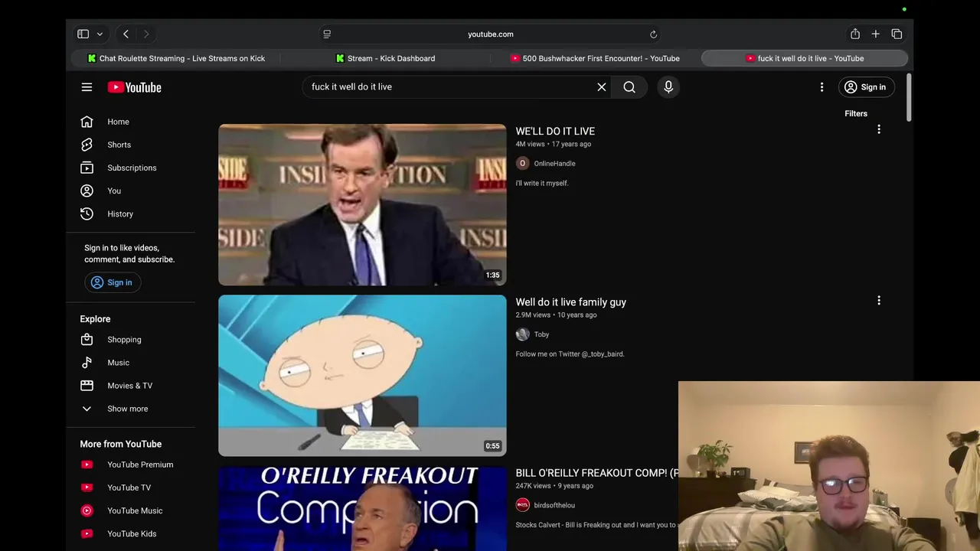Open O'Reilly Freakout Comp thumbnail
This screenshot has width=980, height=551.
tap(362, 508)
